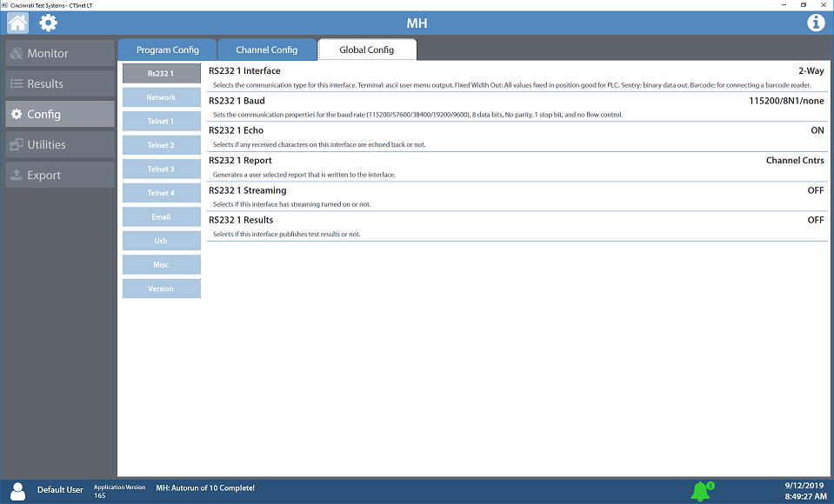834x504 pixels.
Task: Click the Application Version 165 text
Action: [x=119, y=491]
